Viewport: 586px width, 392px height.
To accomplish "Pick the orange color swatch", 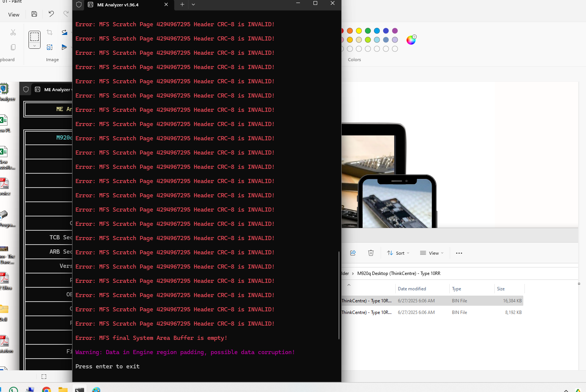I will coord(350,31).
